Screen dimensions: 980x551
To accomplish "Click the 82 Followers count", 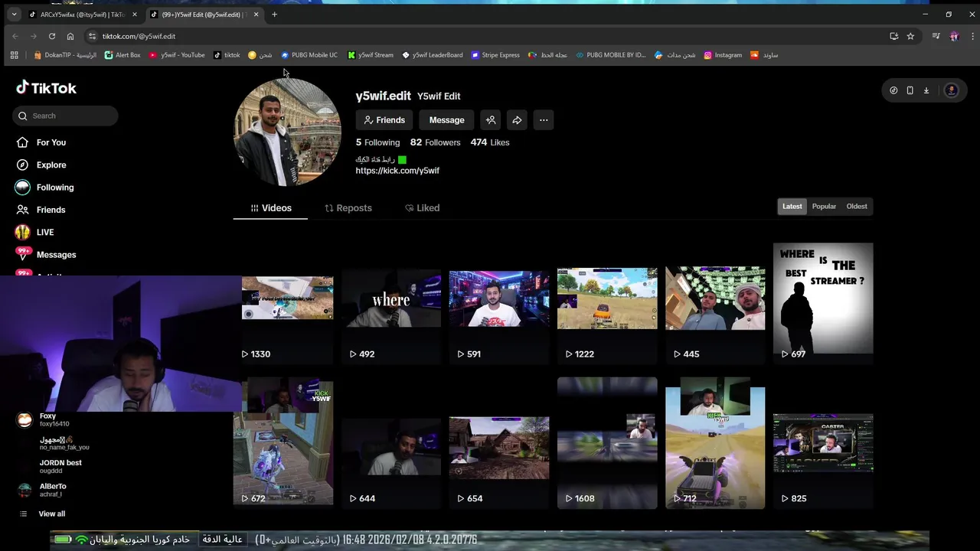I will click(x=435, y=142).
